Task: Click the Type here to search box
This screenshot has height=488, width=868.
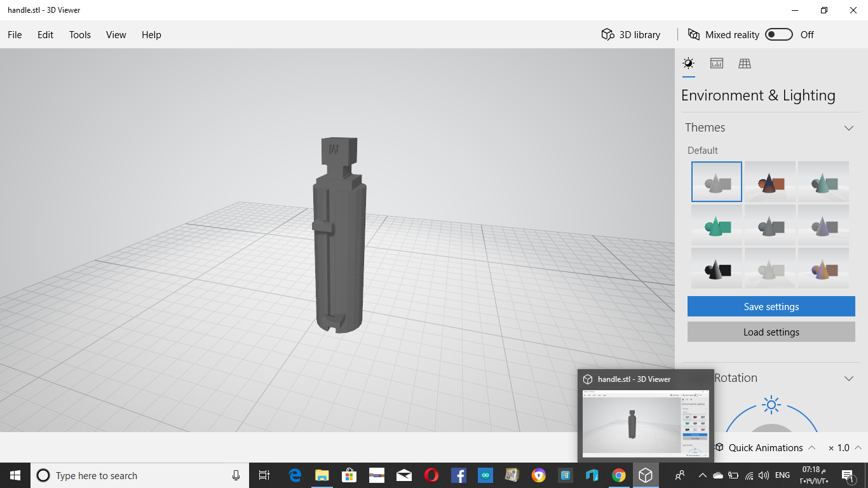Action: (140, 475)
